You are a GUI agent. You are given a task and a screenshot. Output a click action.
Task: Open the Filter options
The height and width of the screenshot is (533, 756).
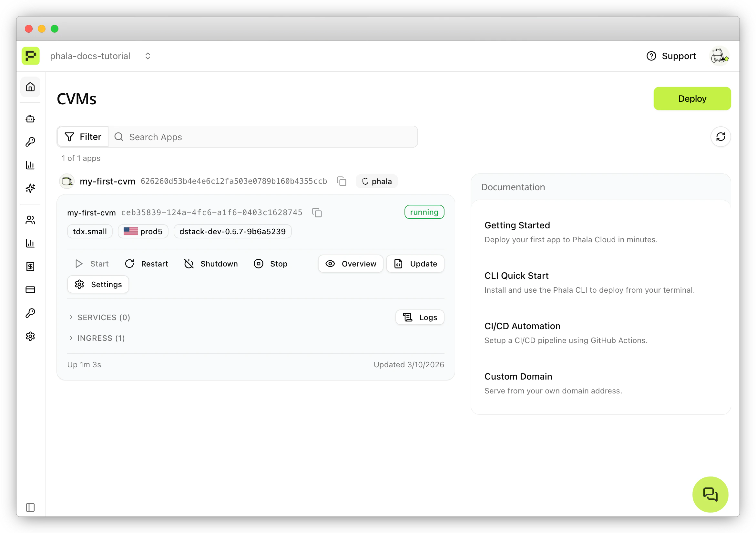(x=82, y=137)
